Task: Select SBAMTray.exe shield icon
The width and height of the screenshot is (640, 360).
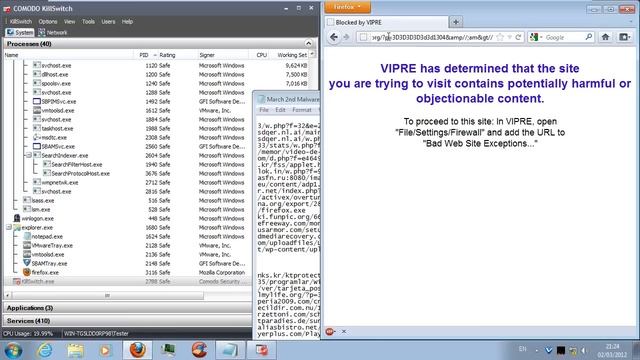Action: 27,263
